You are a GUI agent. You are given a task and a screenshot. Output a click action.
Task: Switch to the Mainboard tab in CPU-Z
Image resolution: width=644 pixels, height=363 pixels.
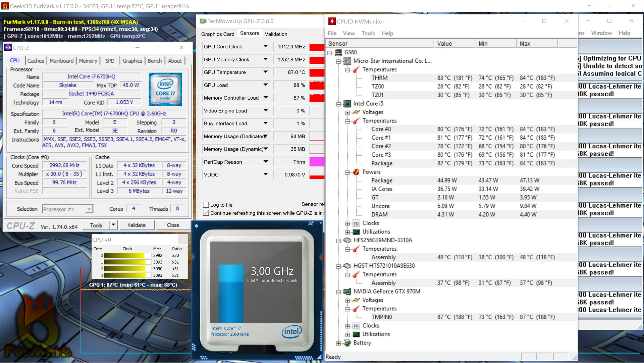tap(61, 61)
